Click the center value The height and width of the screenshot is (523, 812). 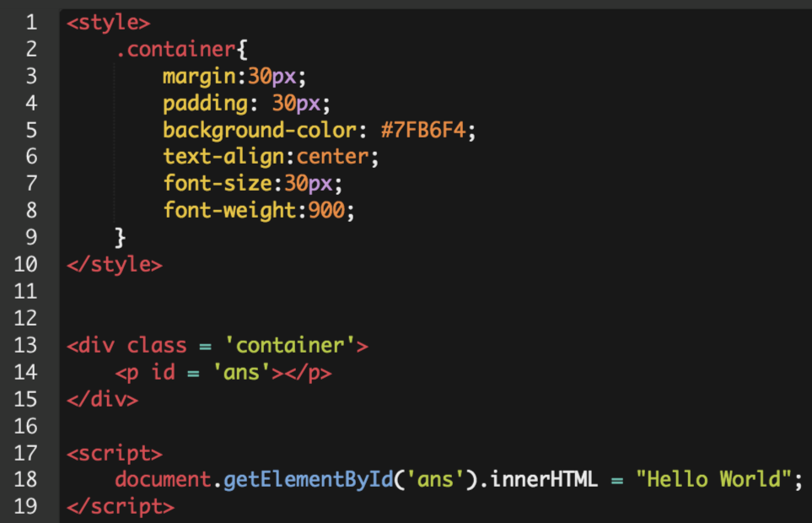pos(332,157)
